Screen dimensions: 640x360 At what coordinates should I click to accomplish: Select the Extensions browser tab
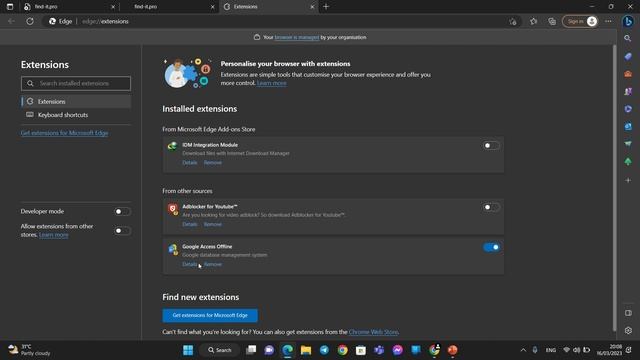[269, 7]
